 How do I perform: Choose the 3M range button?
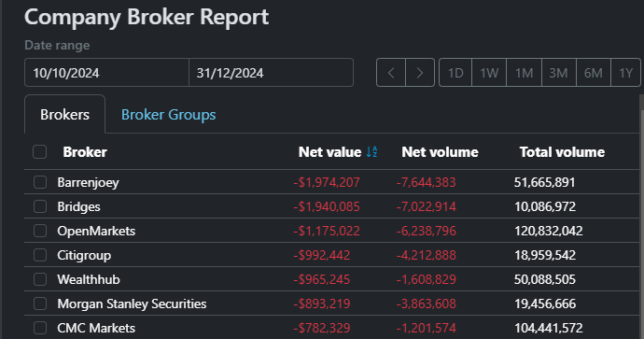558,73
